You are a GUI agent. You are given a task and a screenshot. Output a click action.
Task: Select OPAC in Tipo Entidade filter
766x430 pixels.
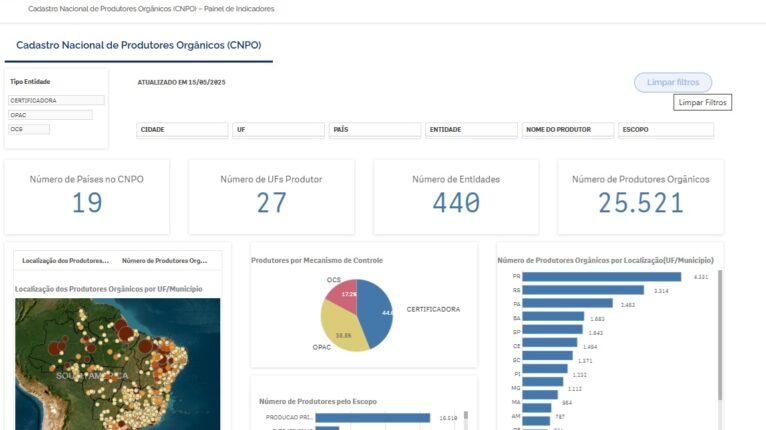[x=51, y=115]
